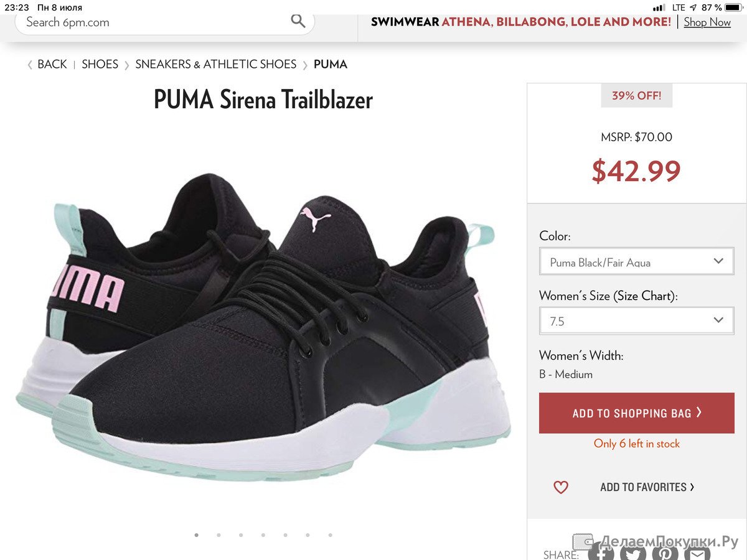Share product on Facebook icon
The height and width of the screenshot is (560, 747).
[601, 553]
